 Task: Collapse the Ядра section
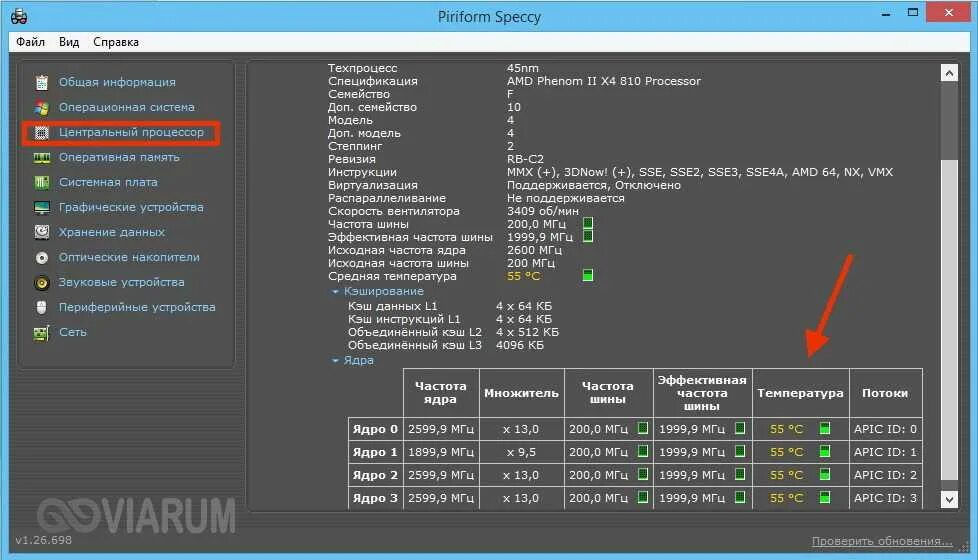click(335, 360)
